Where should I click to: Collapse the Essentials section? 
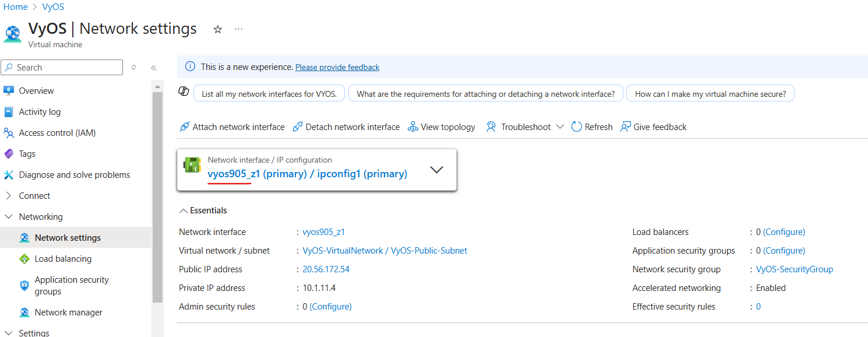(x=202, y=210)
